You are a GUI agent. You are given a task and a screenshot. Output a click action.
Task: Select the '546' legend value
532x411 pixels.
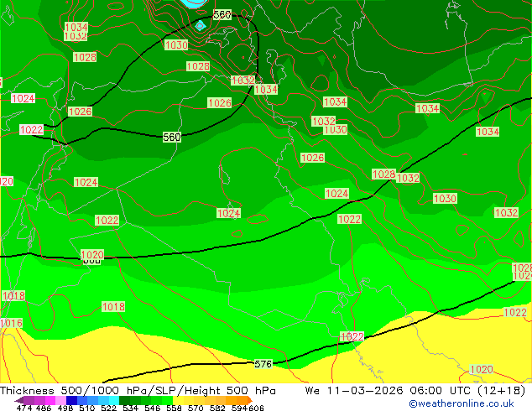point(153,408)
